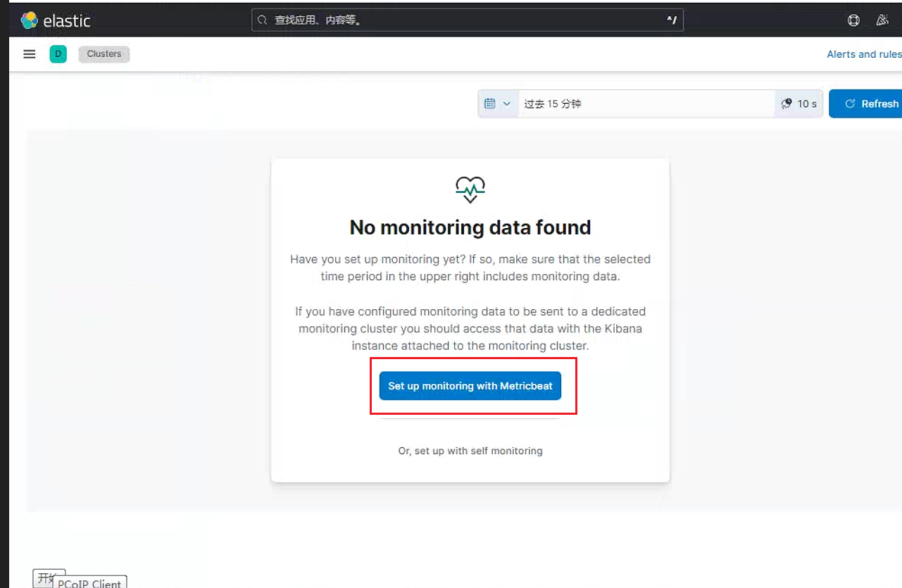This screenshot has height=588, width=902.
Task: Click the Refresh button
Action: point(867,104)
